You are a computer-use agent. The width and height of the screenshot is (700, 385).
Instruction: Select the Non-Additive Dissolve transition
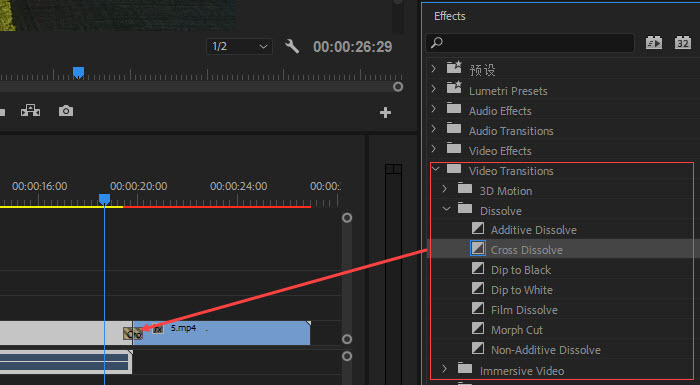tap(546, 350)
